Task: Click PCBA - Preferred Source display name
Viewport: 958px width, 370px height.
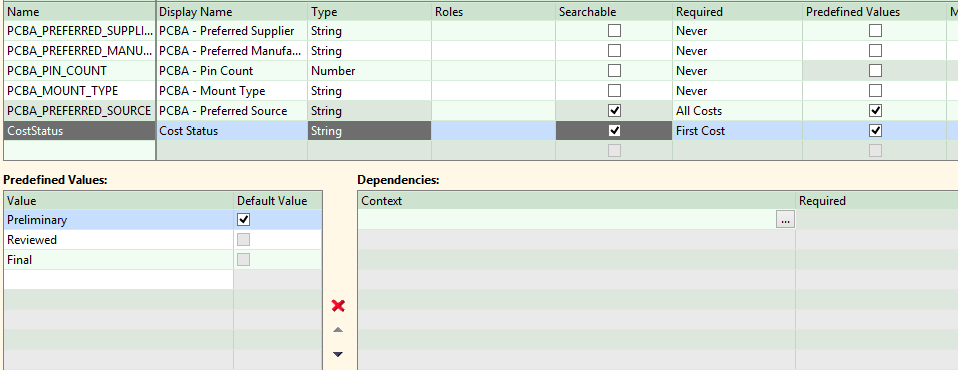Action: click(x=232, y=111)
